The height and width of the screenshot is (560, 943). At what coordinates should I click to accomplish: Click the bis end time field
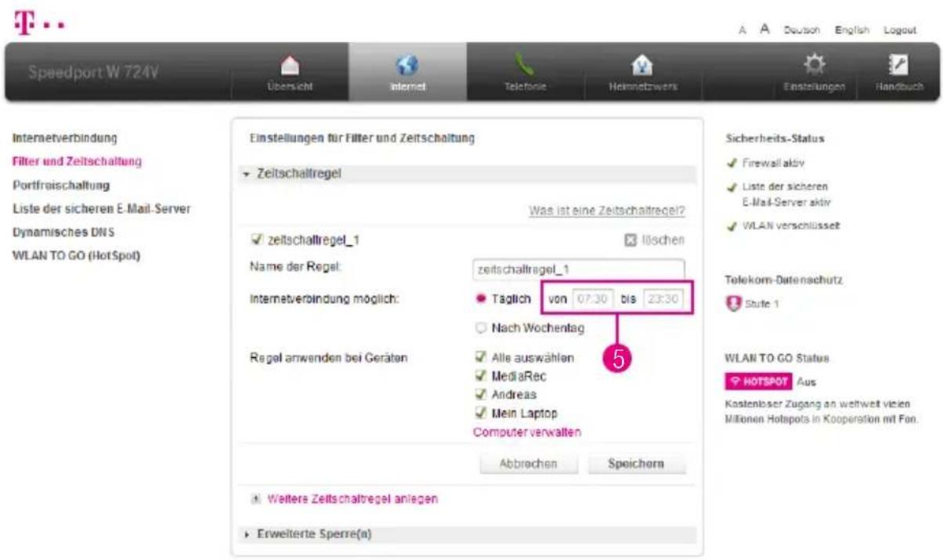(664, 299)
